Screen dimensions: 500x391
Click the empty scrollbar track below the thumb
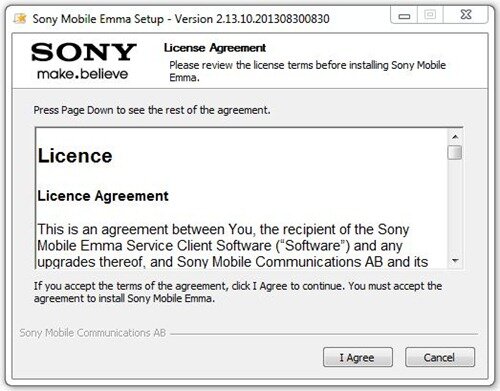pos(455,207)
